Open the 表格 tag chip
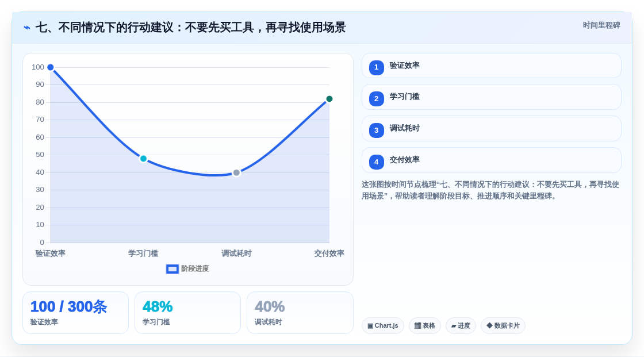Image resolution: width=644 pixels, height=357 pixels. pos(425,326)
